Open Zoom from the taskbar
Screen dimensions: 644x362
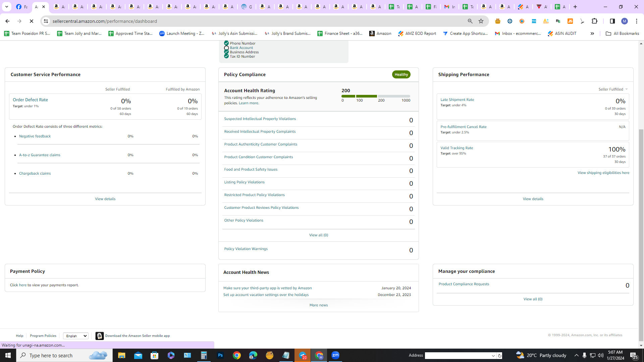tap(335, 355)
